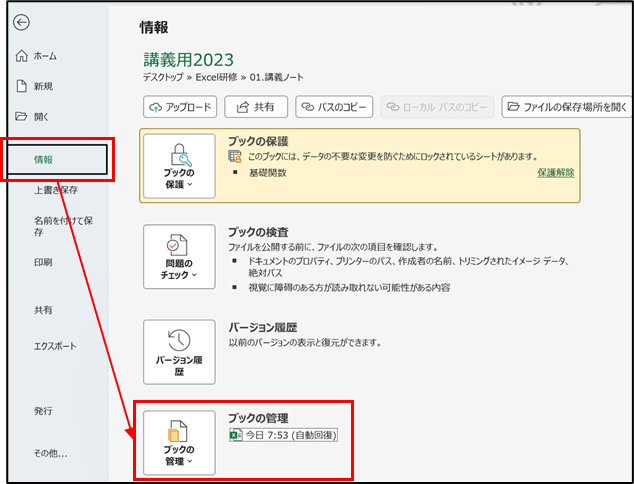Click the greyed ローカル パスのコピー button
This screenshot has width=634, height=484.
tap(437, 107)
